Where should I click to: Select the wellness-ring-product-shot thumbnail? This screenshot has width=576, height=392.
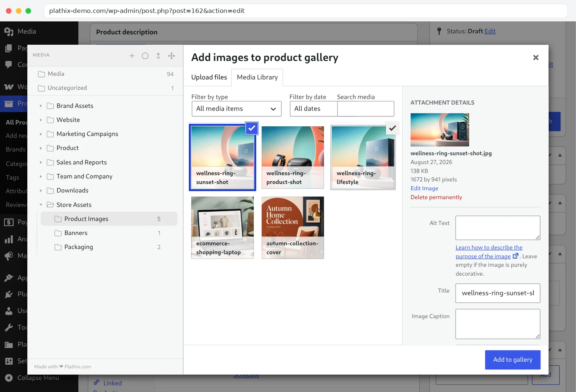pyautogui.click(x=293, y=157)
